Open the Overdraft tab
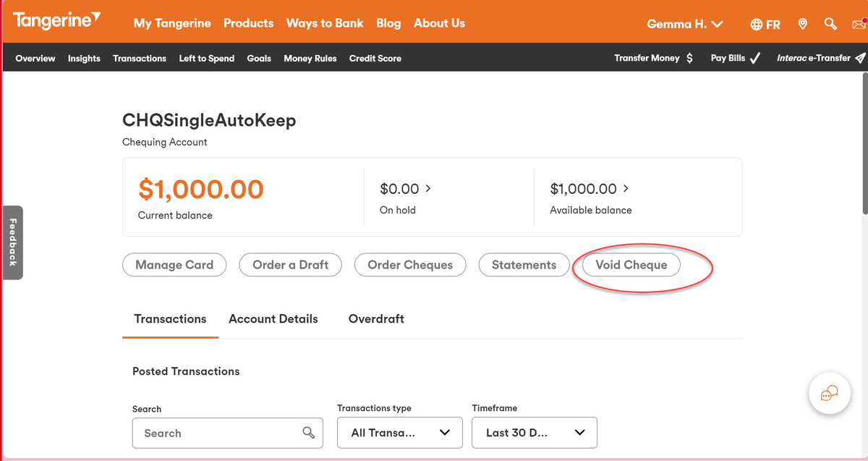The width and height of the screenshot is (868, 461). 376,318
